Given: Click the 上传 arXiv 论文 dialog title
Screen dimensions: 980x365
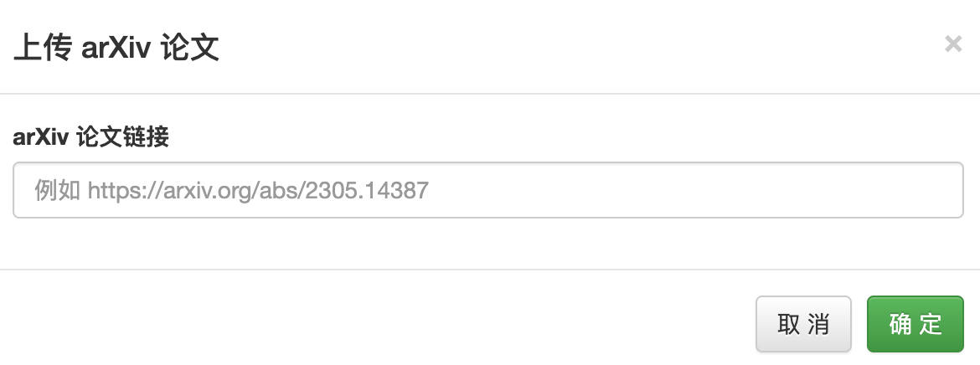Looking at the screenshot, I should click(116, 48).
